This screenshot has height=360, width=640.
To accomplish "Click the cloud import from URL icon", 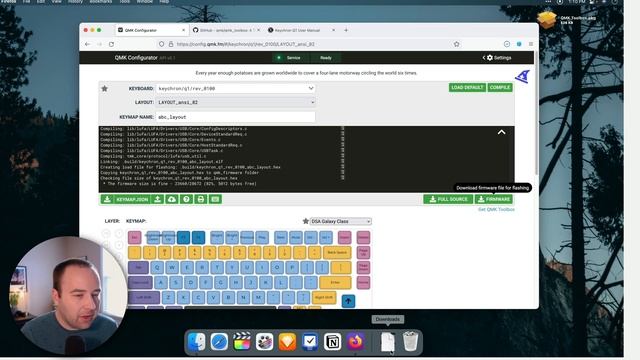I will pos(172,199).
